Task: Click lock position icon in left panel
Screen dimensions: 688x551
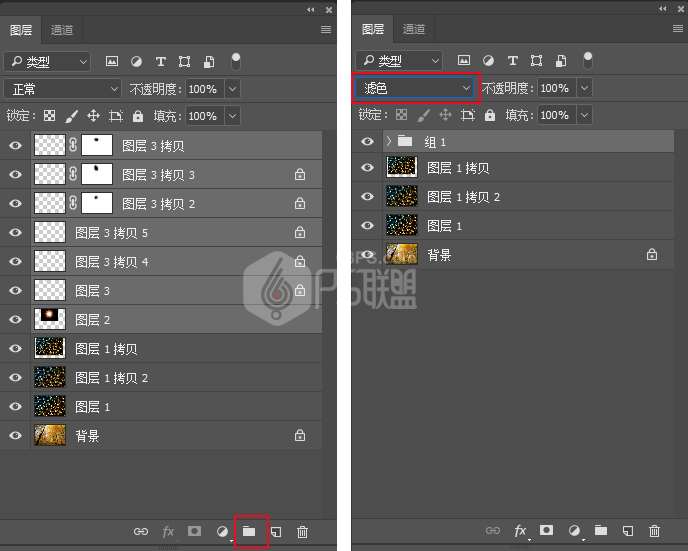Action: tap(93, 116)
